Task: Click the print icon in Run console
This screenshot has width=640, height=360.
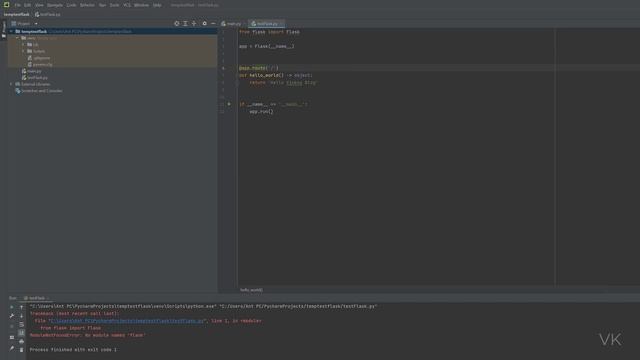Action: tap(22, 341)
